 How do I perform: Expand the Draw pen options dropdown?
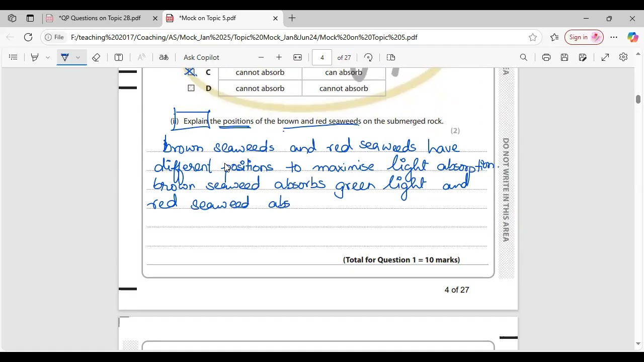point(78,57)
